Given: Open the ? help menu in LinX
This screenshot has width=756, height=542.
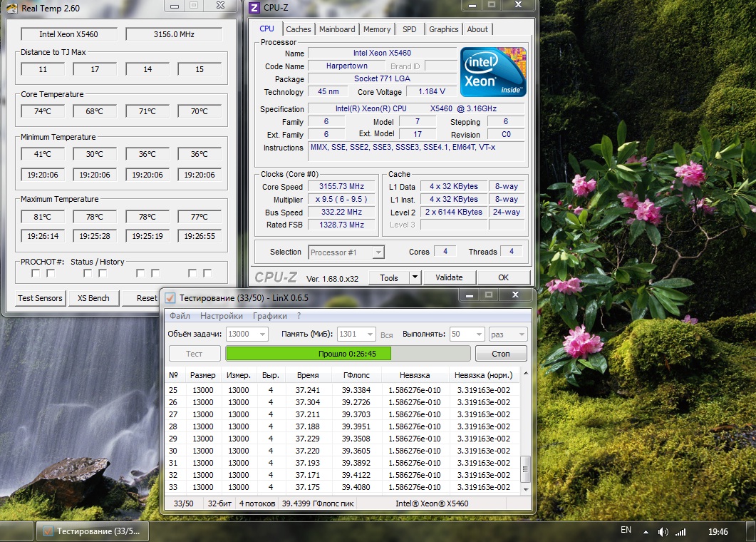Looking at the screenshot, I should [299, 316].
